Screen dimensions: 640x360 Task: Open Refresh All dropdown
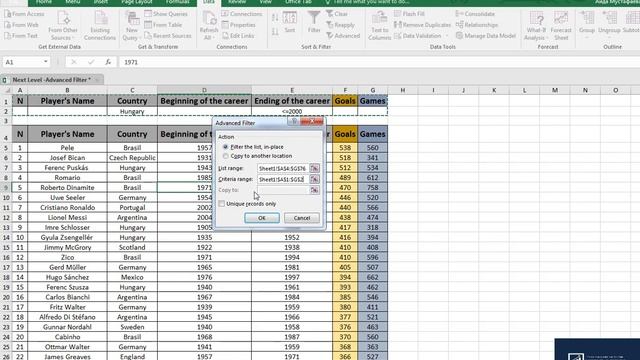point(209,25)
